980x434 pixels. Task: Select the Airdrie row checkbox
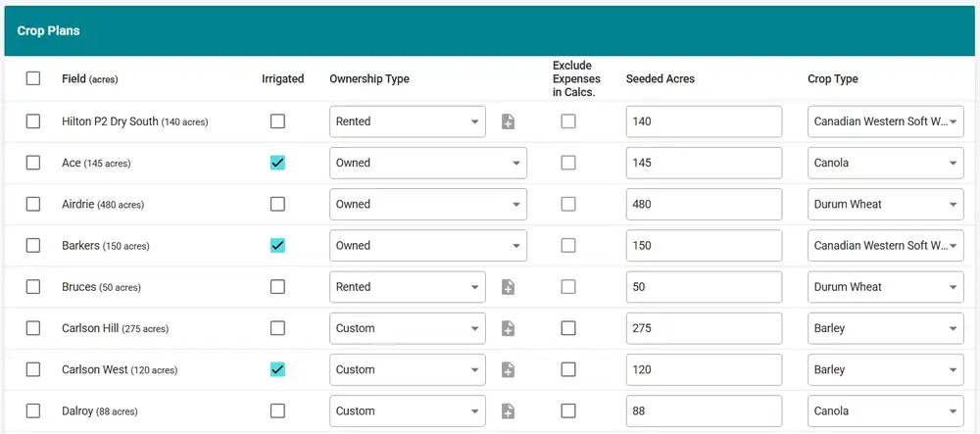[x=33, y=204]
